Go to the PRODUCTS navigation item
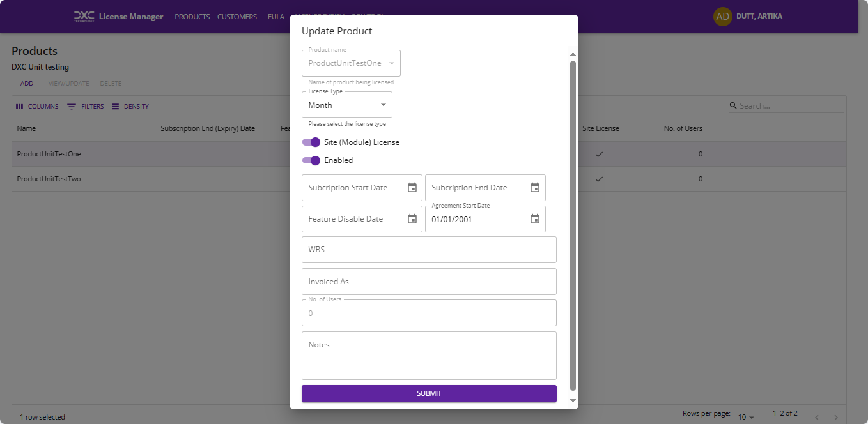 coord(192,17)
